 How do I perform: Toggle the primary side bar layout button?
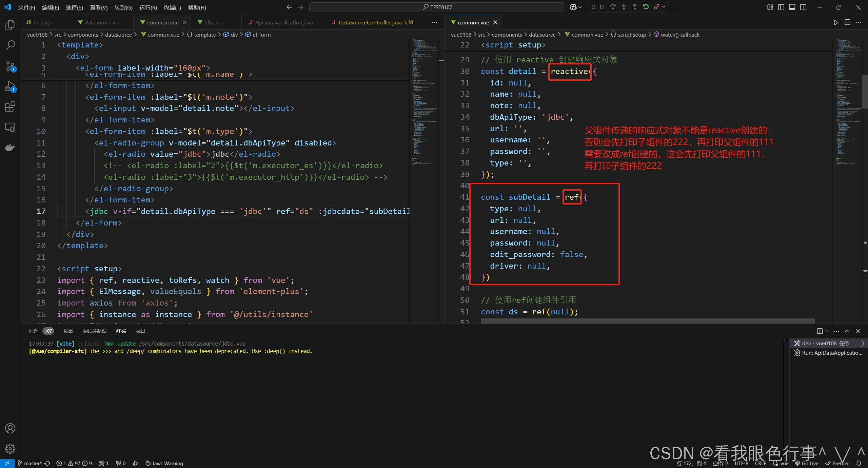tap(781, 7)
